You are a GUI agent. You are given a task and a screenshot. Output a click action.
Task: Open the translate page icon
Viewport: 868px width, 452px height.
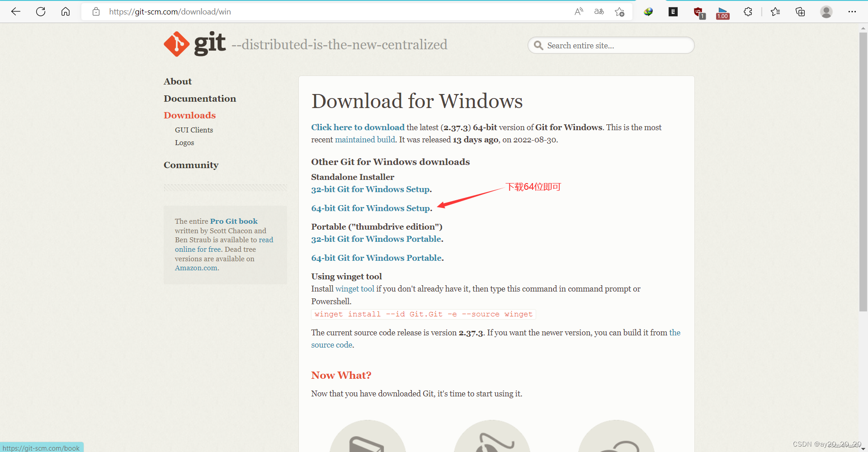(599, 12)
